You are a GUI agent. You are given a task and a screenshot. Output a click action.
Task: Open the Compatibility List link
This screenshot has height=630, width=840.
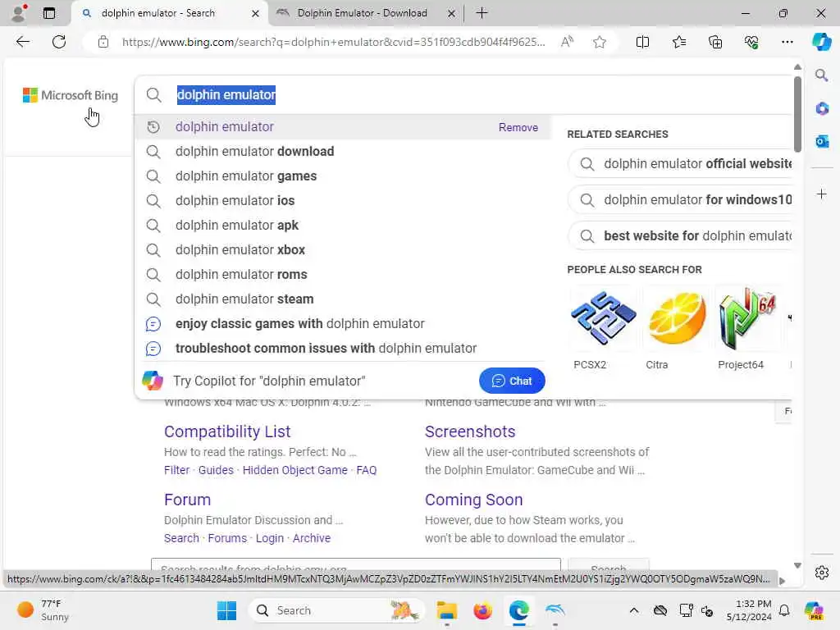coord(227,431)
